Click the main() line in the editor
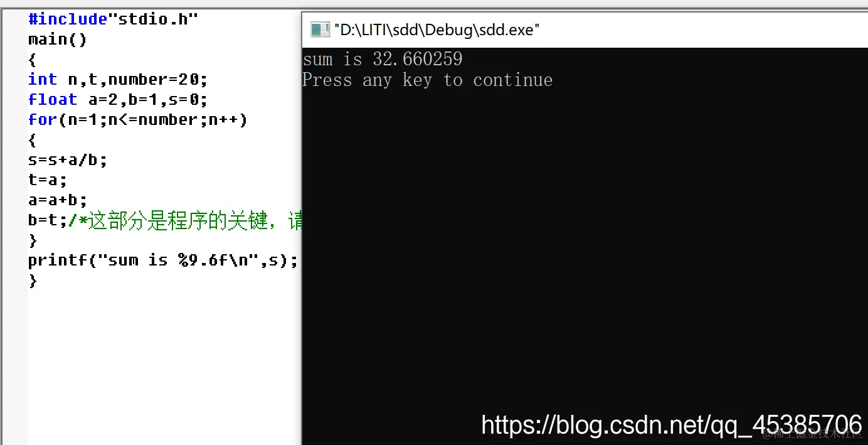The height and width of the screenshot is (445, 868). click(58, 40)
